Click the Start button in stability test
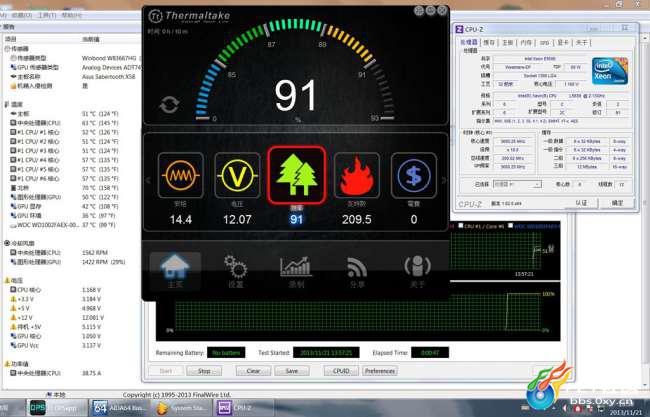 click(165, 371)
